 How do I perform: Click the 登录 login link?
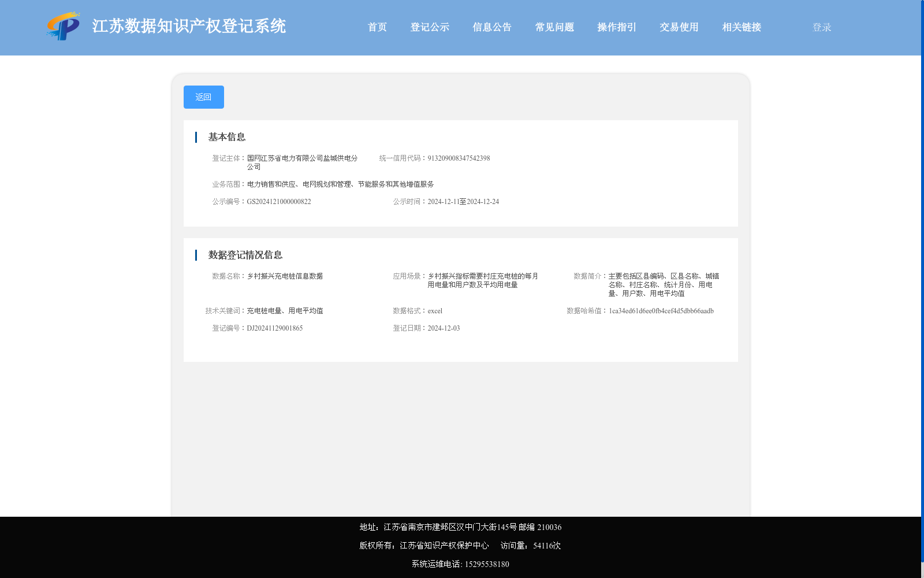click(x=822, y=27)
